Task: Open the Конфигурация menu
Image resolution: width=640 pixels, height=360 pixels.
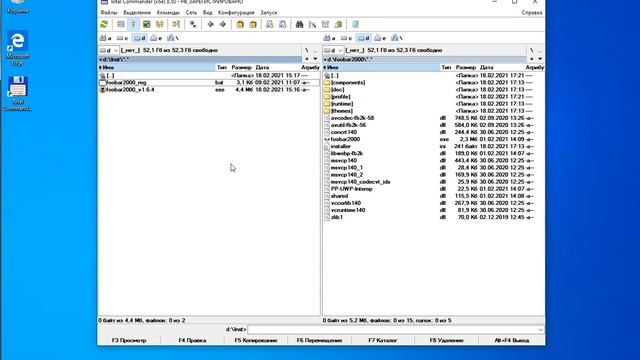Action: [236, 13]
